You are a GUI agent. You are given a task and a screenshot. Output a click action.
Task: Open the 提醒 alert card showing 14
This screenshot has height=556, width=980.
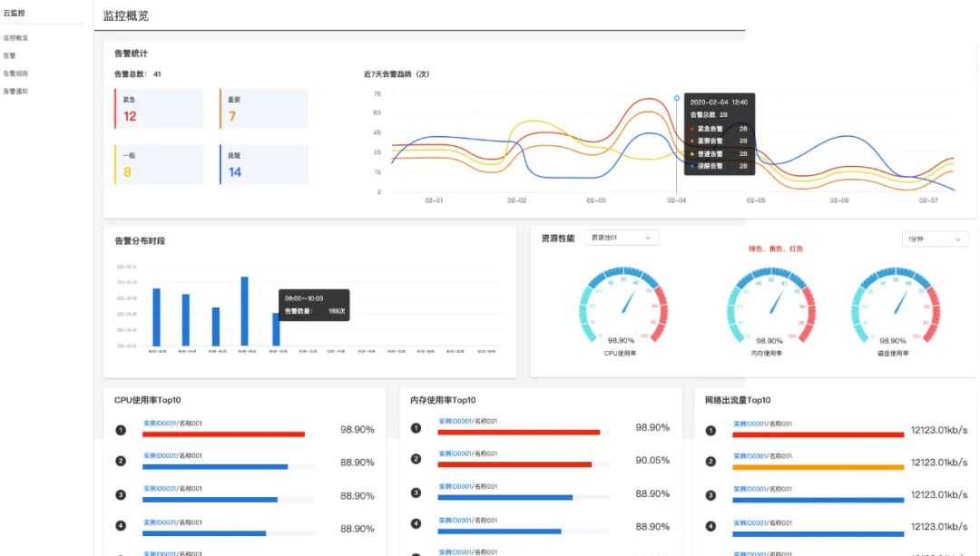(x=264, y=164)
